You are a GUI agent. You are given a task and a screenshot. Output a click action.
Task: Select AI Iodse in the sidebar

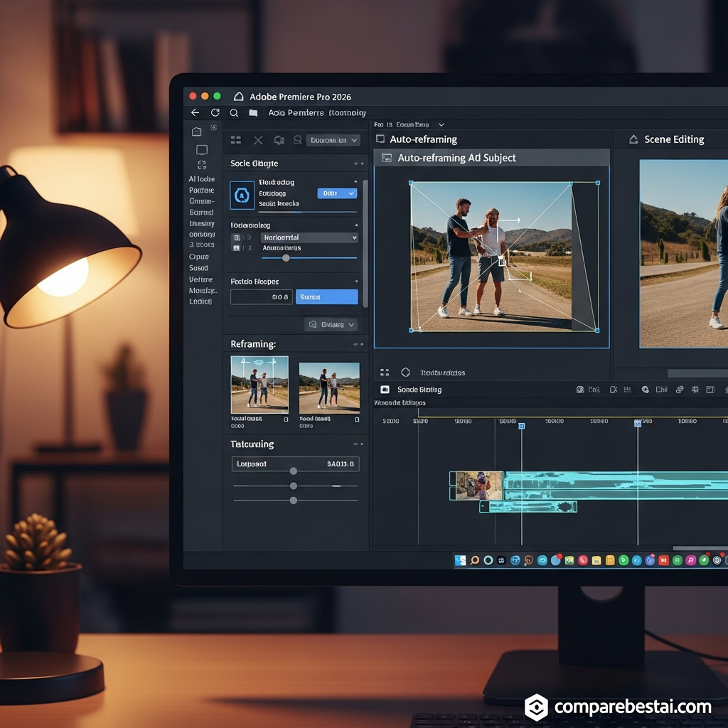(201, 178)
